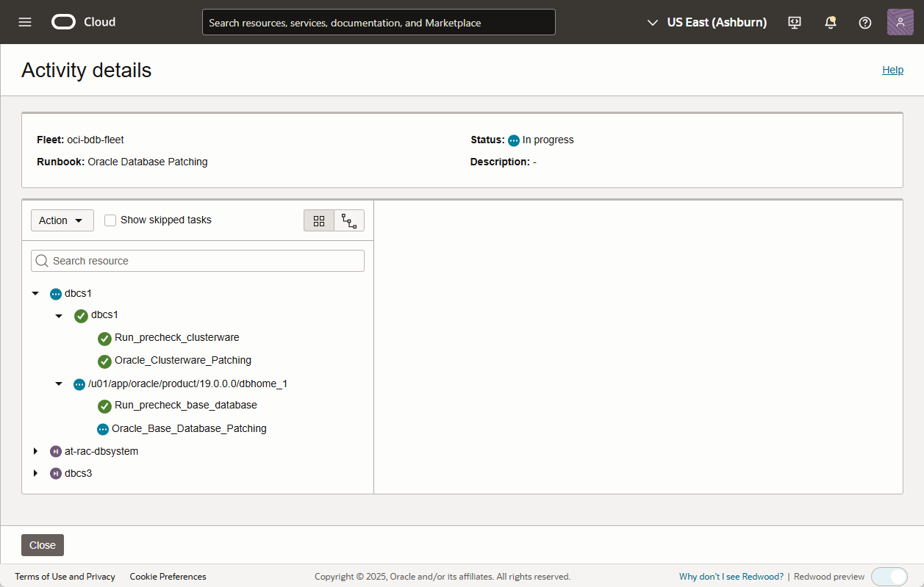Open the Help link
924x587 pixels.
pos(892,70)
